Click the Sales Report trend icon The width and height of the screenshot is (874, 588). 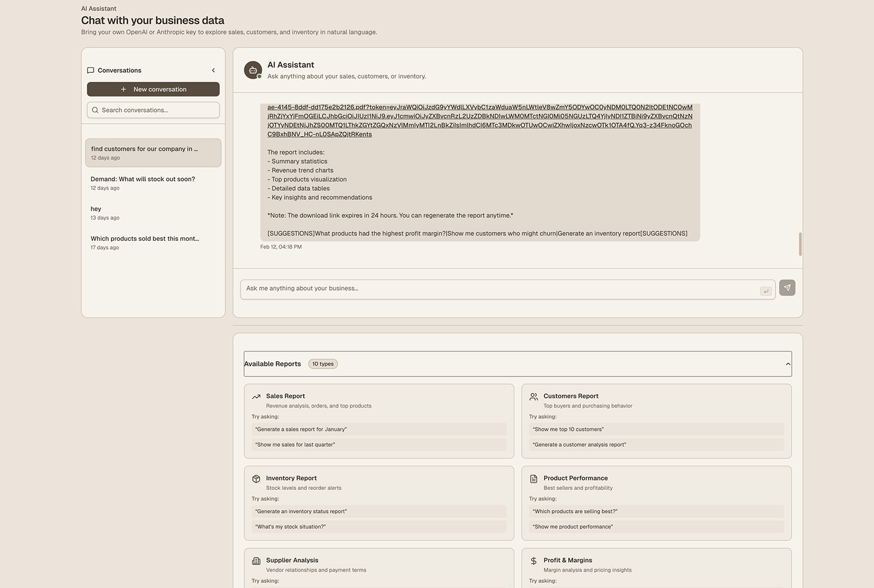point(256,396)
